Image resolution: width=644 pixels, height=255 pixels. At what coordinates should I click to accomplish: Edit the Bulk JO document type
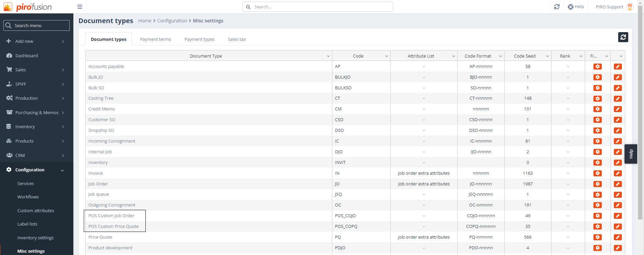pos(618,77)
